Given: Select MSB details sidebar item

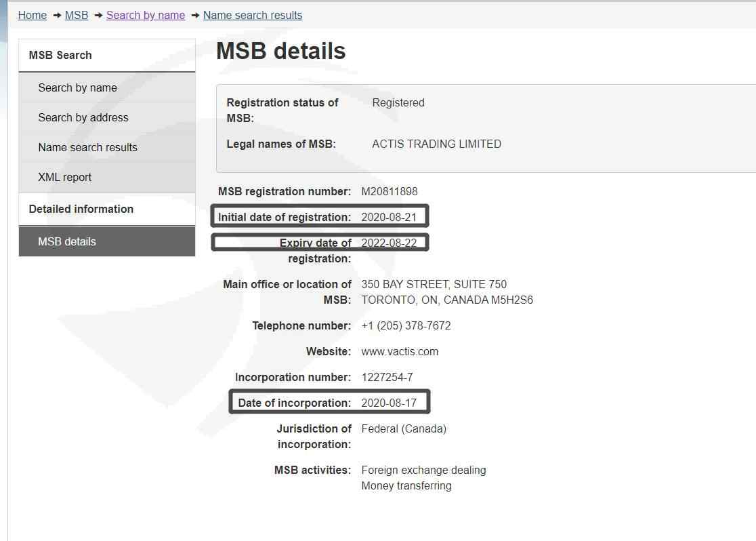Looking at the screenshot, I should [x=107, y=242].
